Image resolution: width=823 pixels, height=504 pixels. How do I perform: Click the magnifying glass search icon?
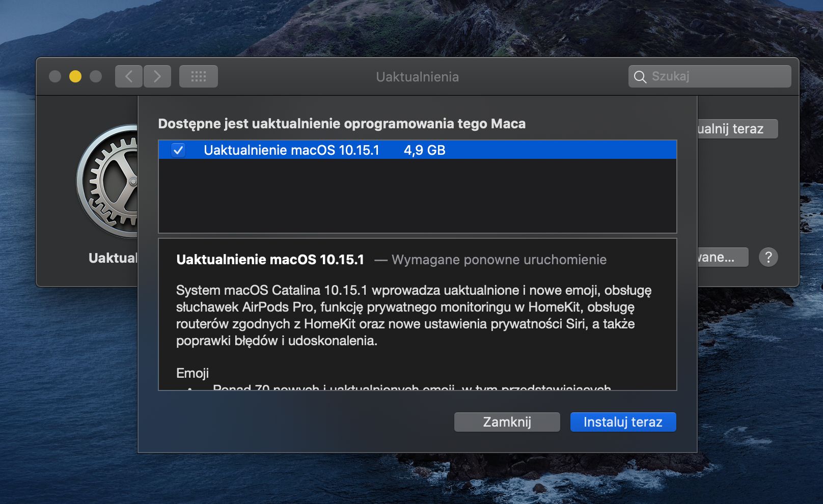[x=640, y=77]
